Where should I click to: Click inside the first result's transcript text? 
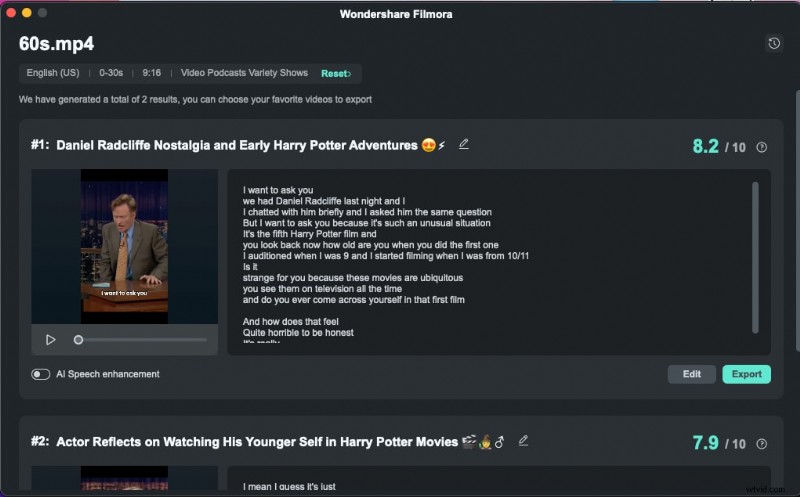[x=400, y=260]
